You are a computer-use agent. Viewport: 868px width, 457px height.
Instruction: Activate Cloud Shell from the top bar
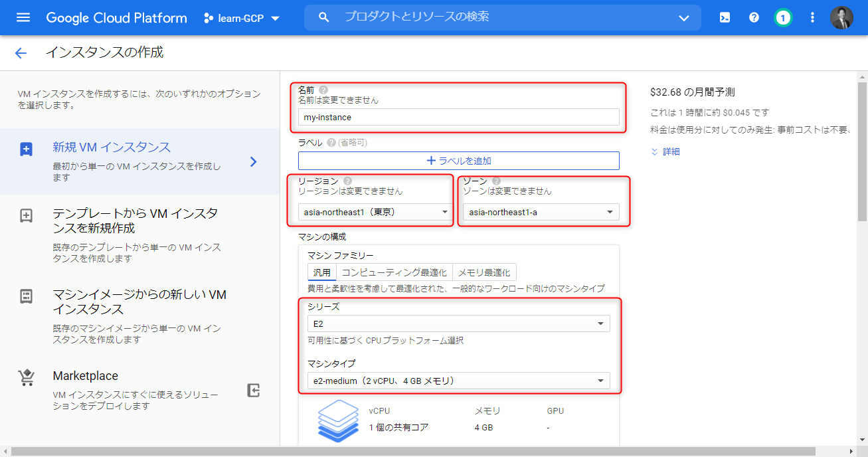tap(725, 18)
